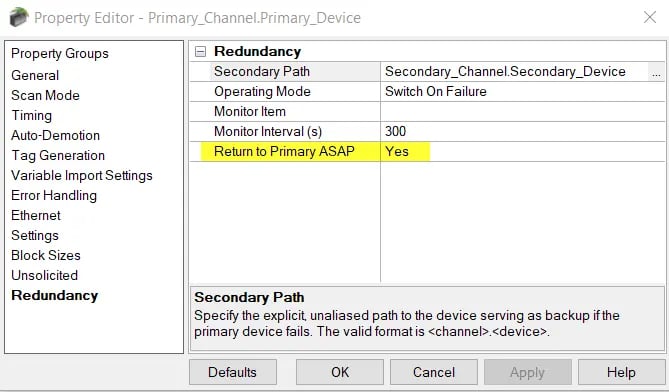Select the Settings property group
This screenshot has height=392, width=669.
point(35,235)
